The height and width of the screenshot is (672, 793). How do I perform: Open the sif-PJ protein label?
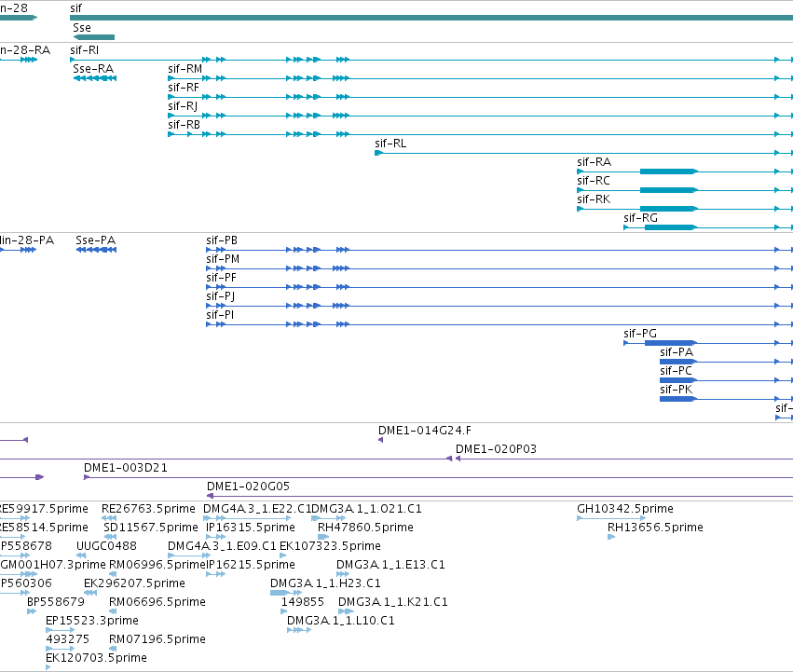coord(221,296)
